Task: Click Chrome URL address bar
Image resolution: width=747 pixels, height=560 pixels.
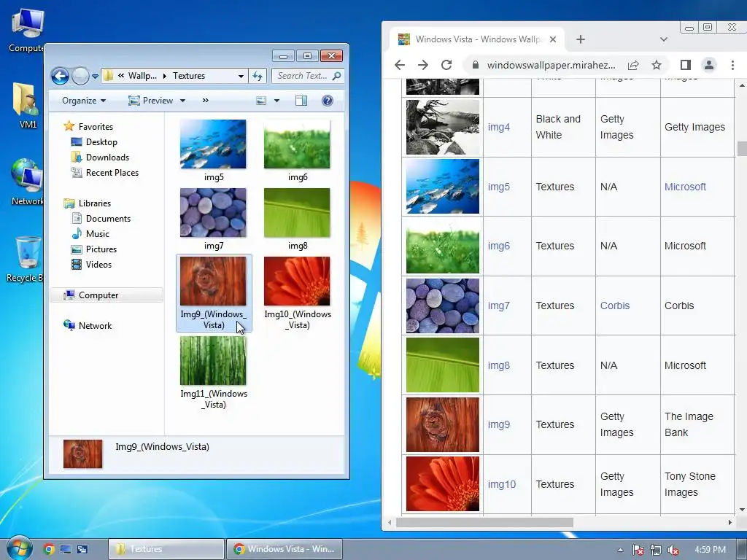Action: coord(551,65)
